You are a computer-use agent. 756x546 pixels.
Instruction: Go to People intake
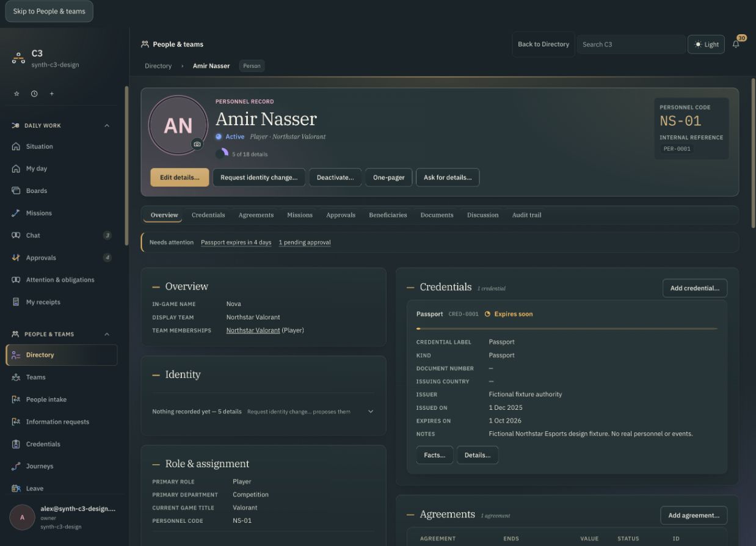coord(61,399)
